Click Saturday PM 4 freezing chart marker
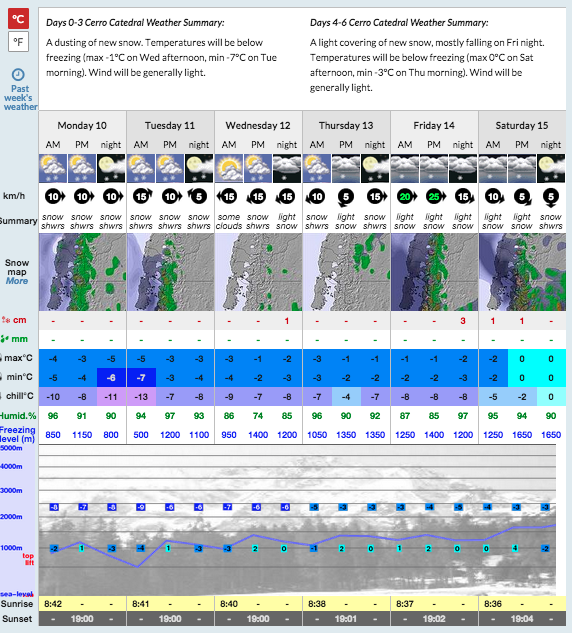572x633 pixels. coord(515,548)
